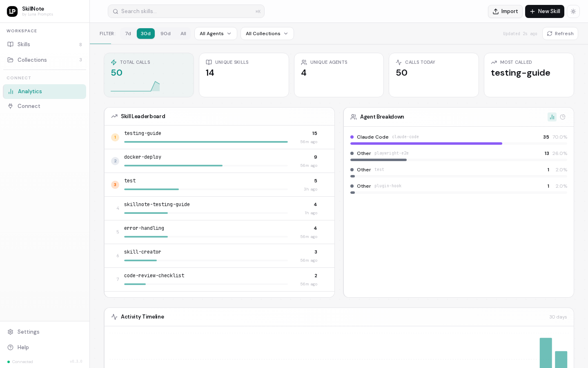Viewport: 588px width, 368px height.
Task: Open the Connect page from the sidebar
Action: pos(29,106)
